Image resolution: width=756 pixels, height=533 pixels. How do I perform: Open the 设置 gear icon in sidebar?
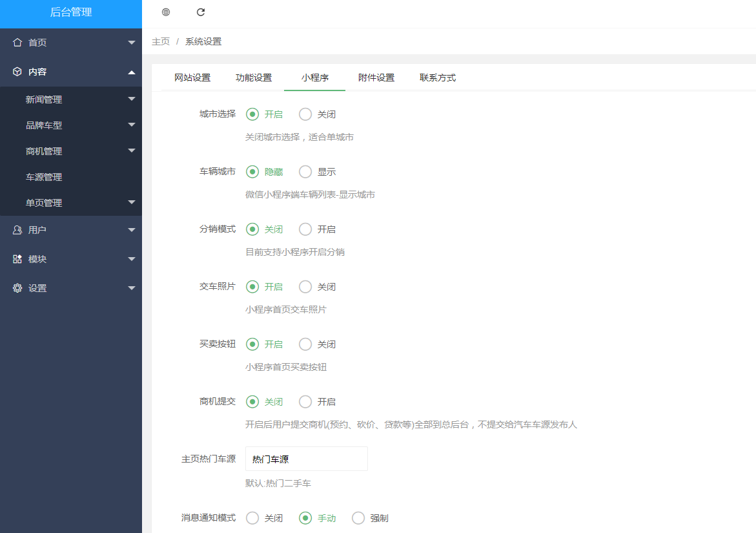(x=17, y=287)
